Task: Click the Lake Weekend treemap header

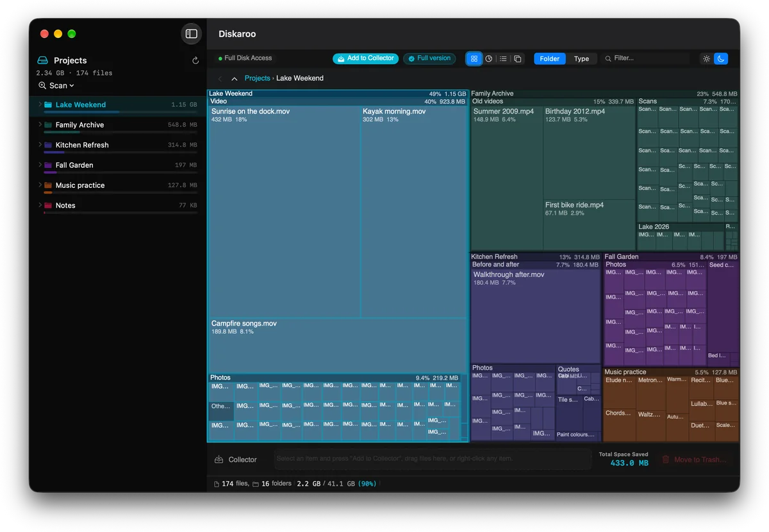Action: pos(338,94)
